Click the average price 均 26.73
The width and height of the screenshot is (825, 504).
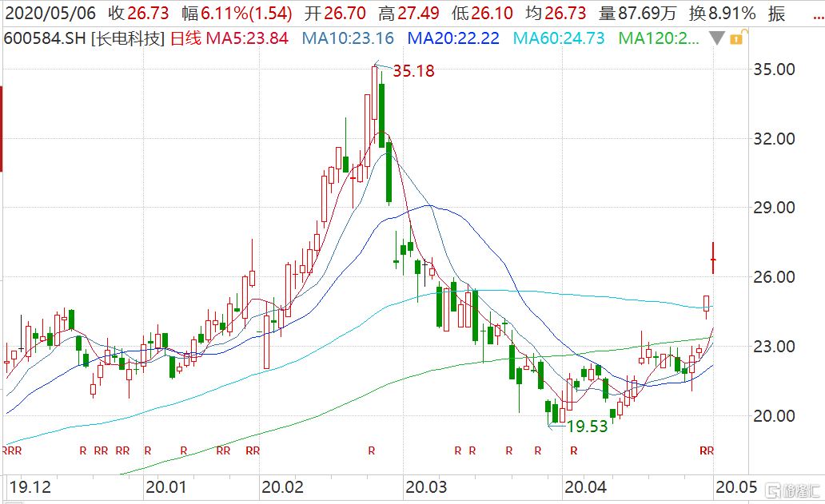point(556,13)
